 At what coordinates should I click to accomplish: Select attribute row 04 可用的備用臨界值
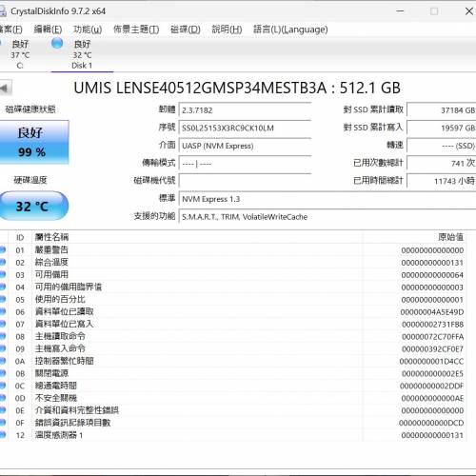[x=233, y=288]
